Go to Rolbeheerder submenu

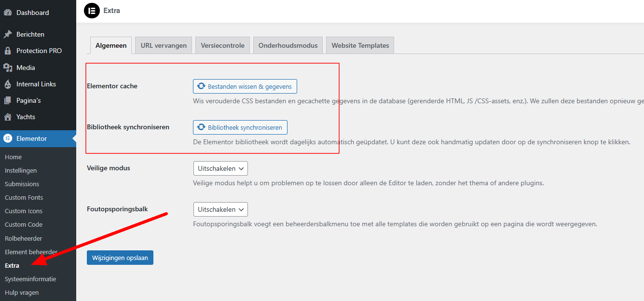23,238
